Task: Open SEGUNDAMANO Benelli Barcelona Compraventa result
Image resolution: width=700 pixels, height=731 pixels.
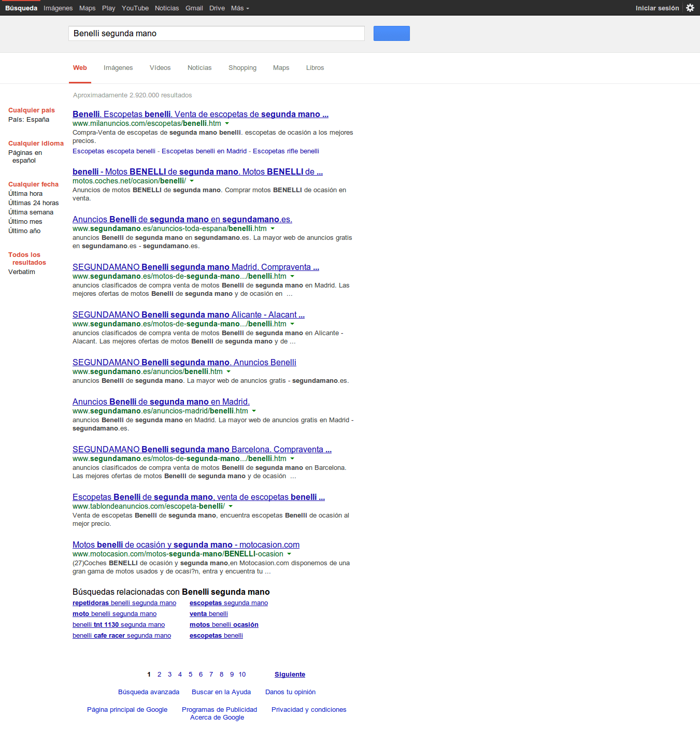Action: coord(202,449)
